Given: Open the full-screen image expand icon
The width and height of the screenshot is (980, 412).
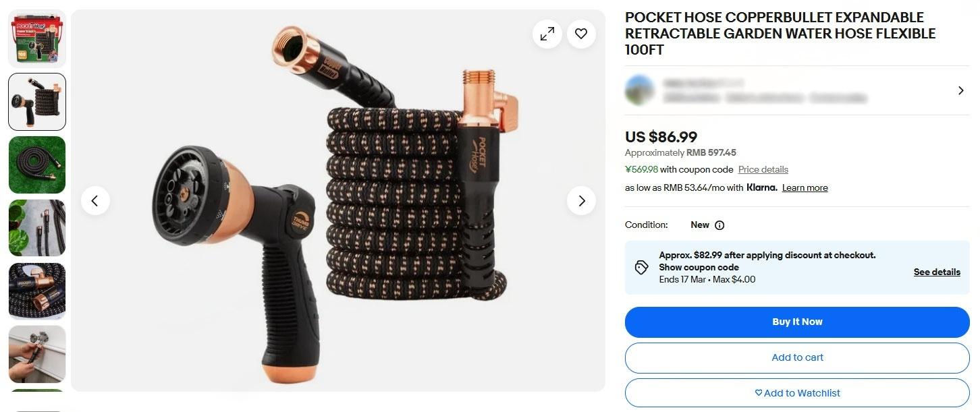Looking at the screenshot, I should [547, 34].
